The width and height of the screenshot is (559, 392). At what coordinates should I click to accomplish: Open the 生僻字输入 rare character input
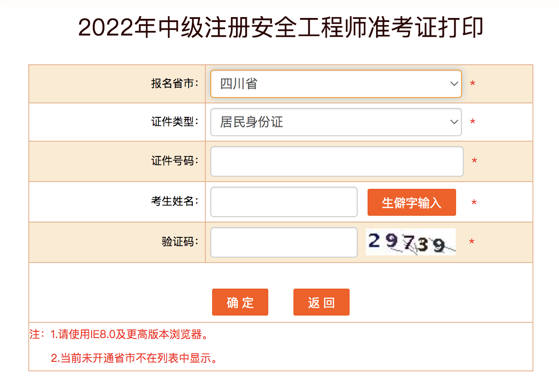point(411,202)
